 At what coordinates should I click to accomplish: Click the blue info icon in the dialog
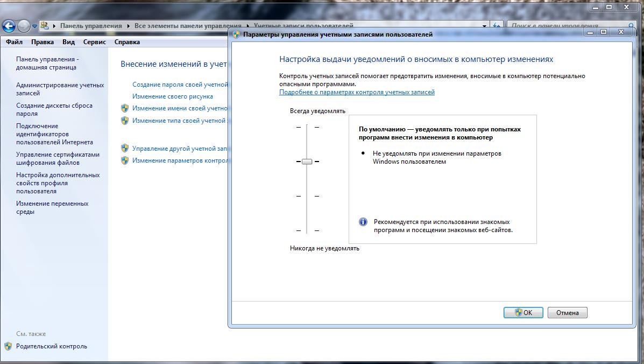pyautogui.click(x=363, y=222)
